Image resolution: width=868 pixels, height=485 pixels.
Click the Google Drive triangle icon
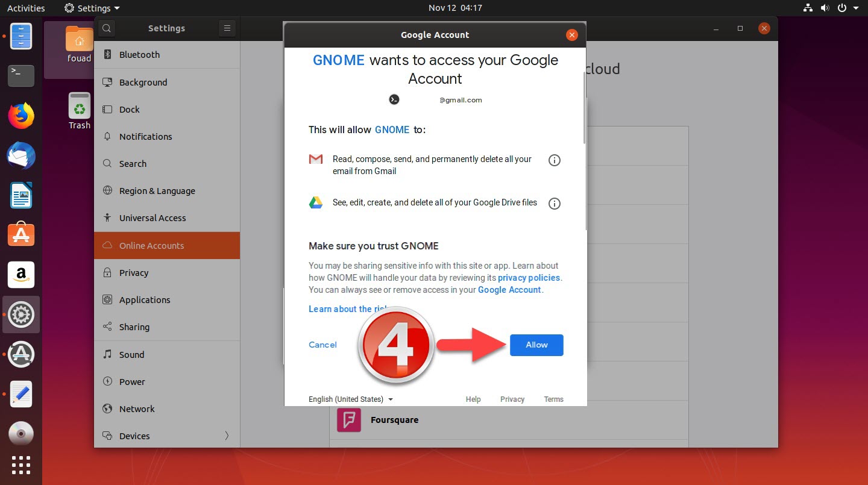pos(316,202)
